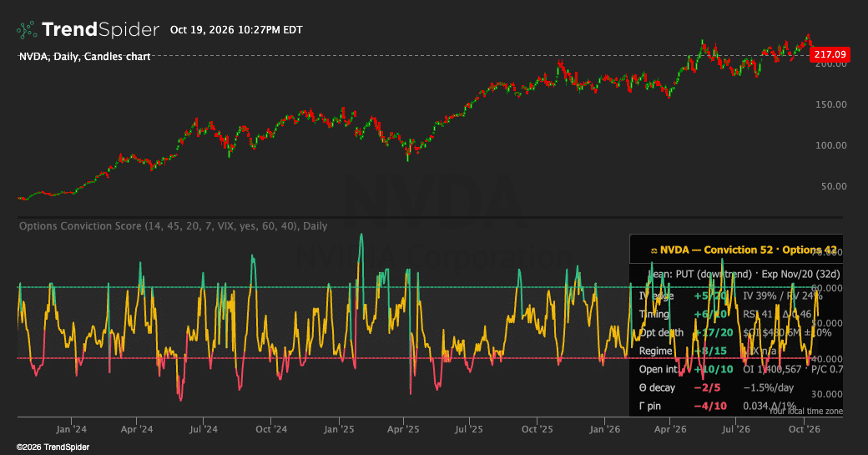Click the "IV 39% / RV 24%" value
Viewport: 868px width, 455px height.
[782, 296]
